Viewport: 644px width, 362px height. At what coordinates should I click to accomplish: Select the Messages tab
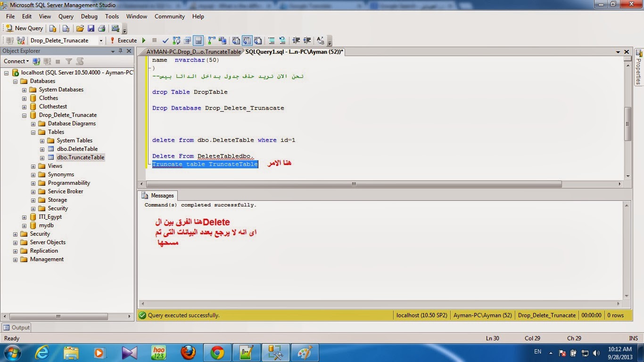(x=163, y=195)
